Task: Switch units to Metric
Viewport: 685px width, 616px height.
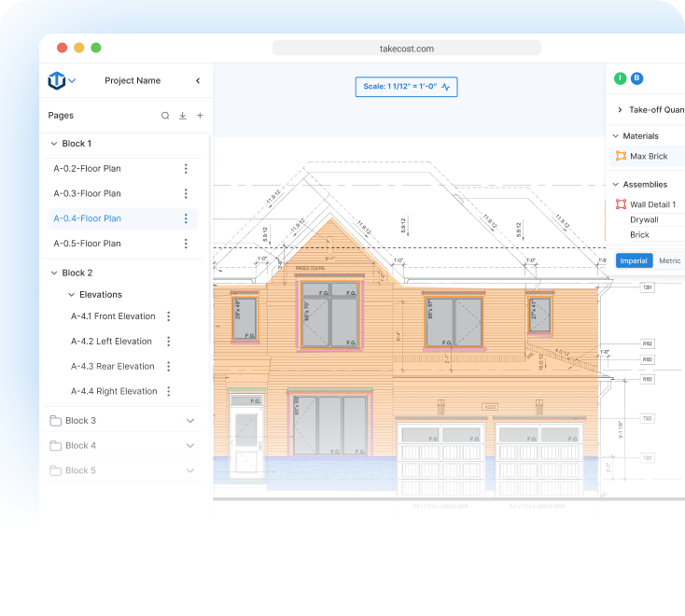Action: click(x=669, y=260)
